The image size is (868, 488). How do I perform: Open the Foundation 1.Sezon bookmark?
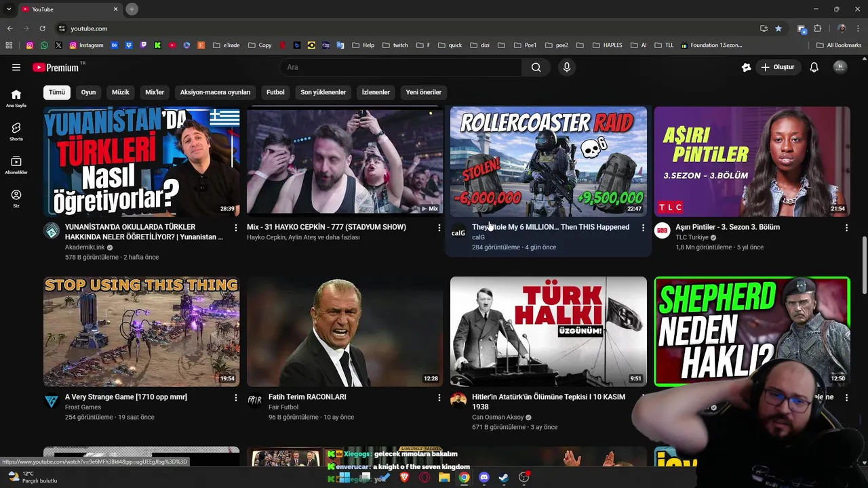coord(711,45)
